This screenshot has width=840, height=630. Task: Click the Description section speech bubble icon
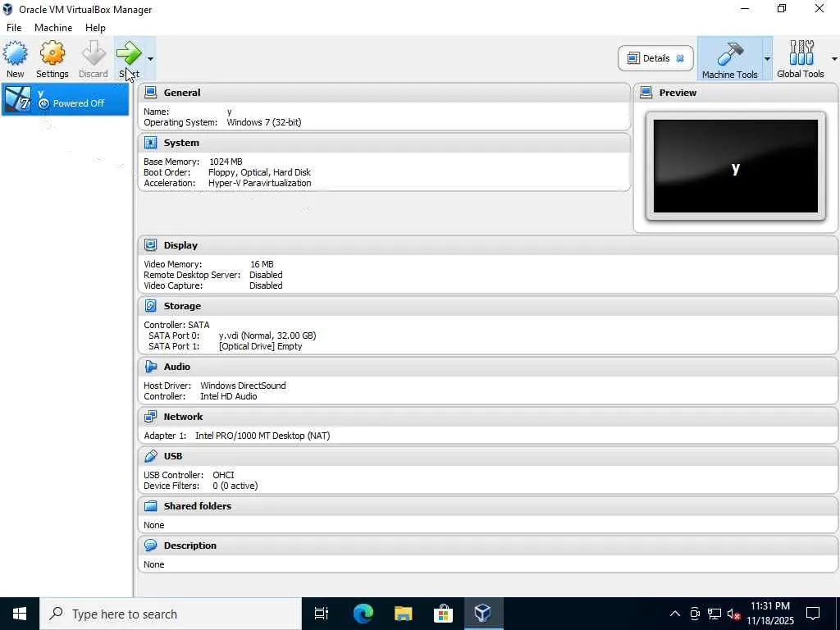coord(151,545)
